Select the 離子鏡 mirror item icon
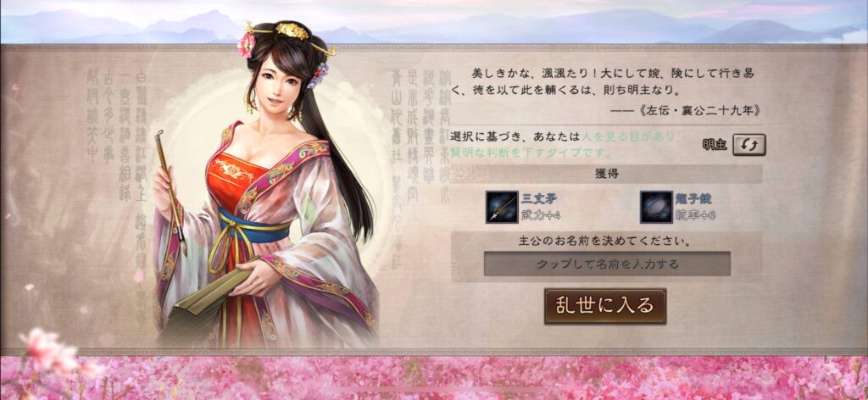868x400 pixels. click(x=656, y=207)
